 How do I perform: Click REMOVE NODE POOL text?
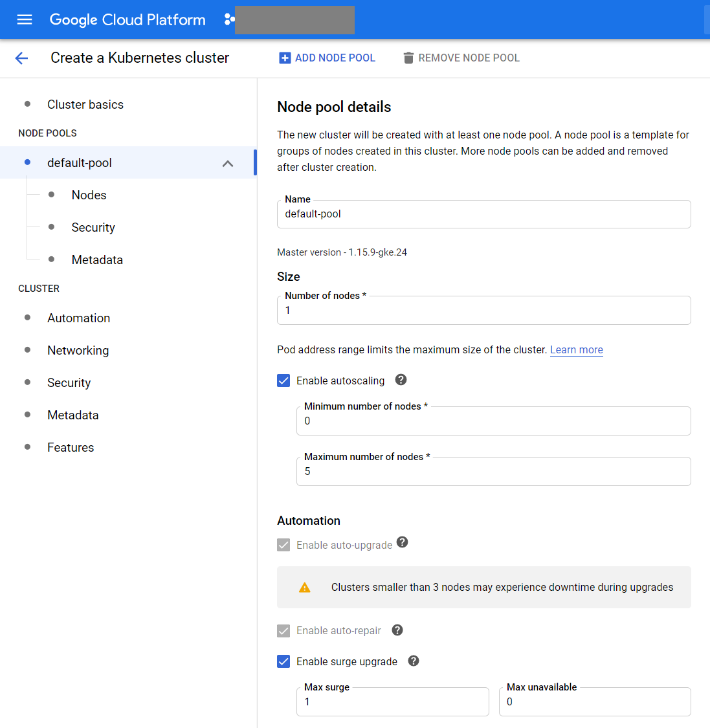tap(469, 58)
